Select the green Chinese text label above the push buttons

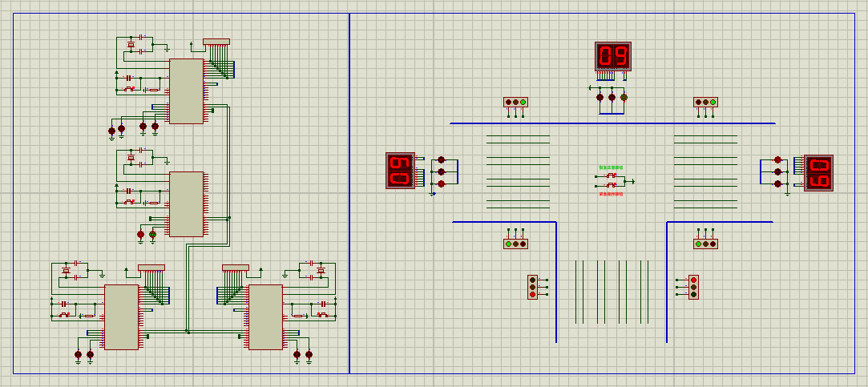tap(611, 167)
